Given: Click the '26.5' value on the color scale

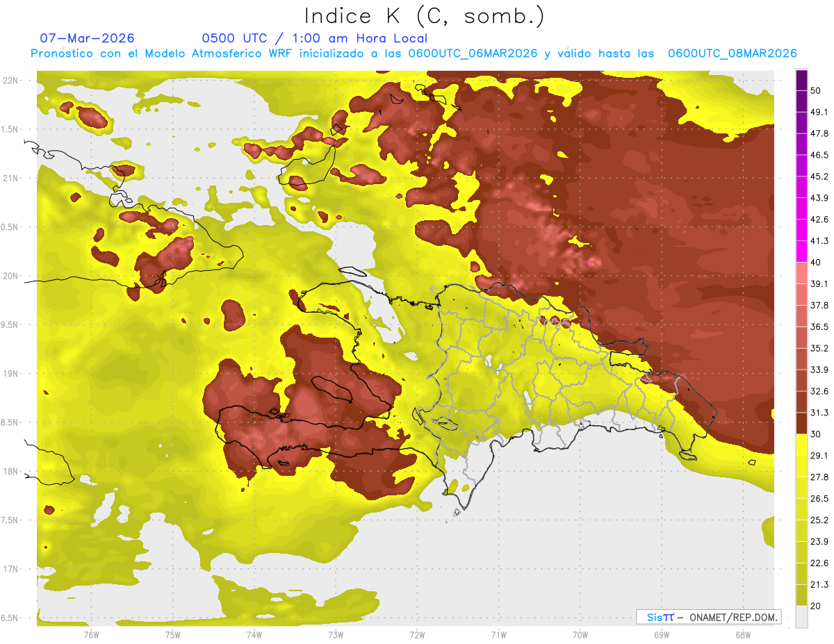Looking at the screenshot, I should click(819, 499).
